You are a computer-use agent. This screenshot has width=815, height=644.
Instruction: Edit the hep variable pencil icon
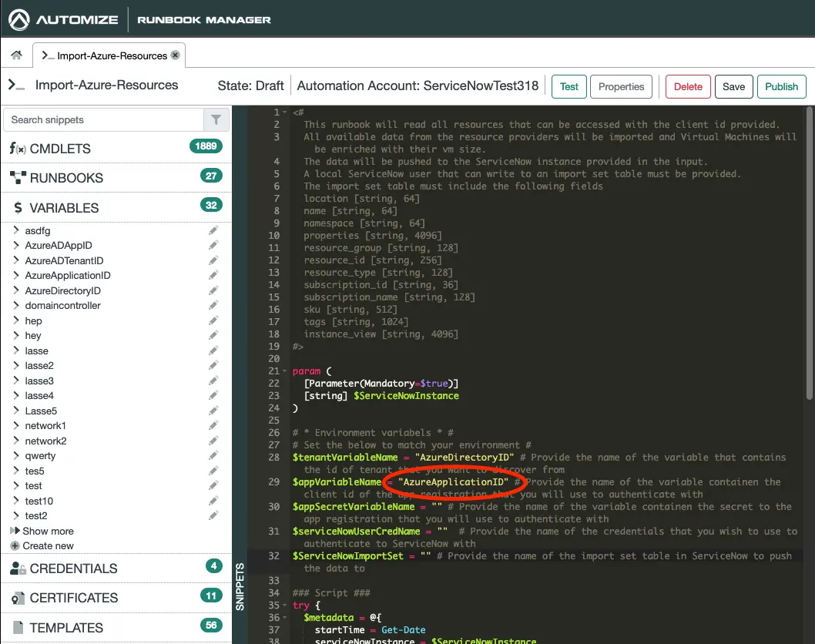(x=213, y=320)
